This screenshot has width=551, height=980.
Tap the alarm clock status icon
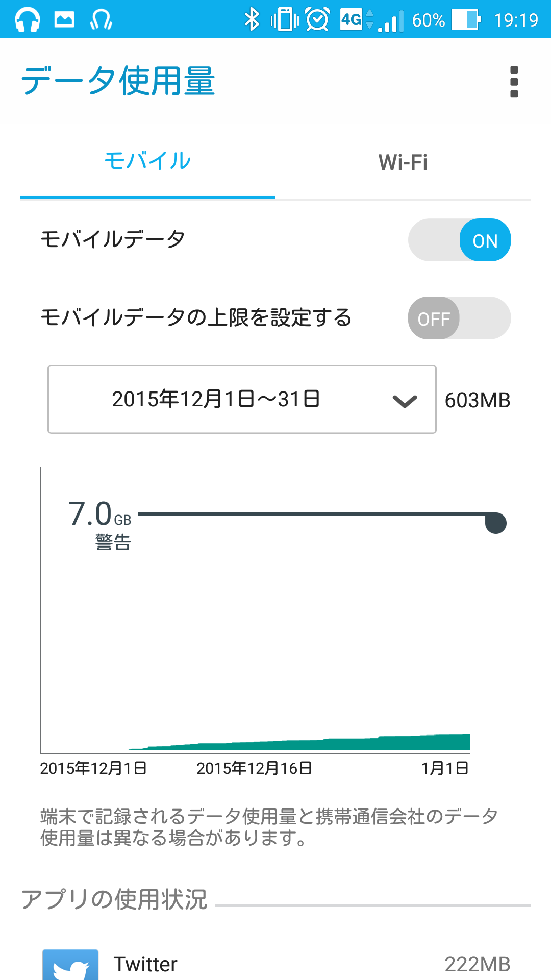click(x=317, y=20)
